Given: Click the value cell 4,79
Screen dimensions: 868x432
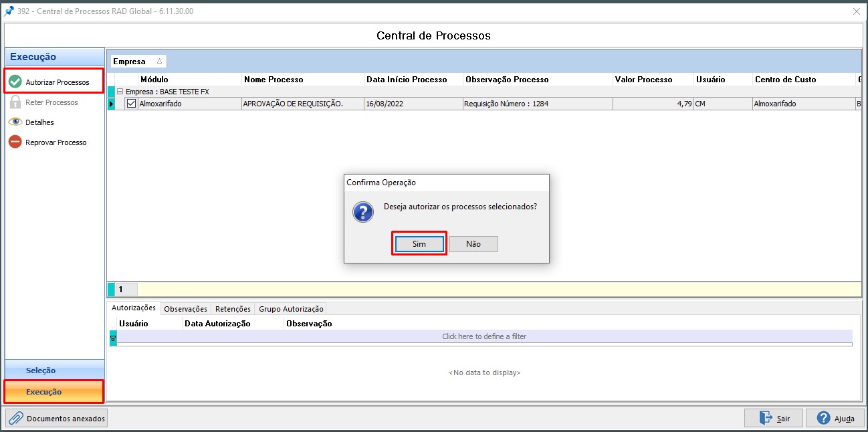Looking at the screenshot, I should (x=653, y=104).
